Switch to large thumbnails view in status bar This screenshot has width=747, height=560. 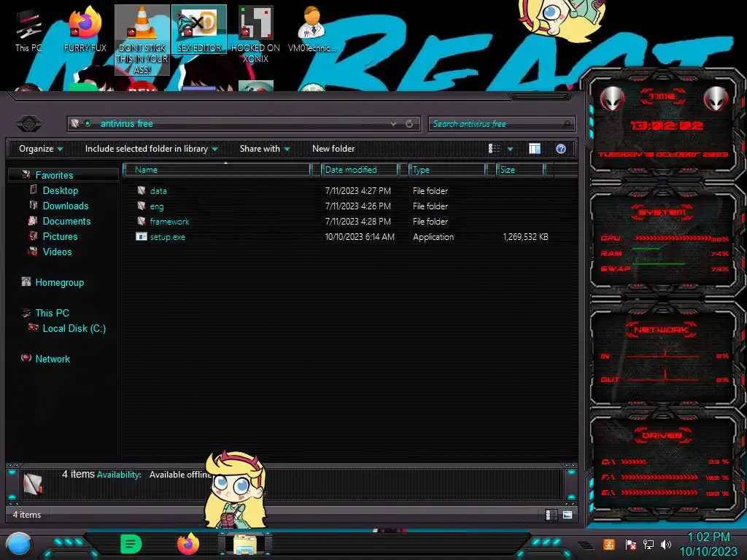click(567, 515)
